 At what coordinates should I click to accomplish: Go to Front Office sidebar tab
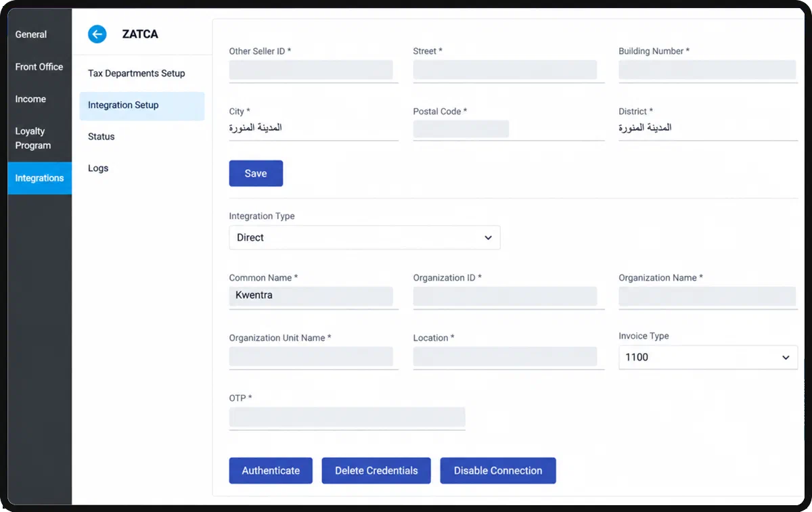click(x=39, y=67)
